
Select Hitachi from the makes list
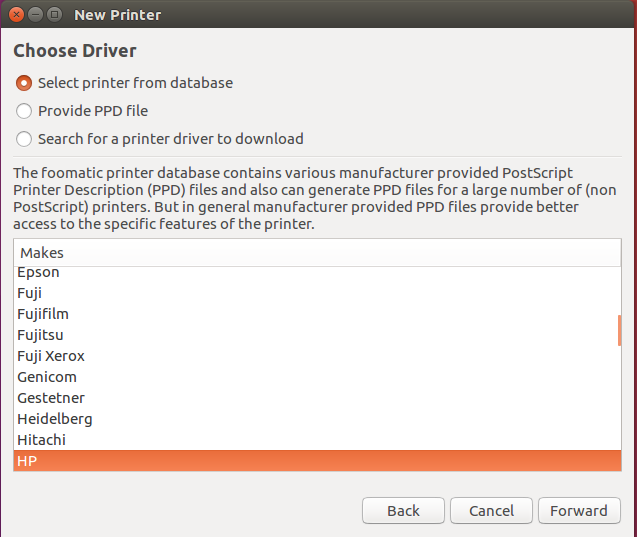coord(41,439)
